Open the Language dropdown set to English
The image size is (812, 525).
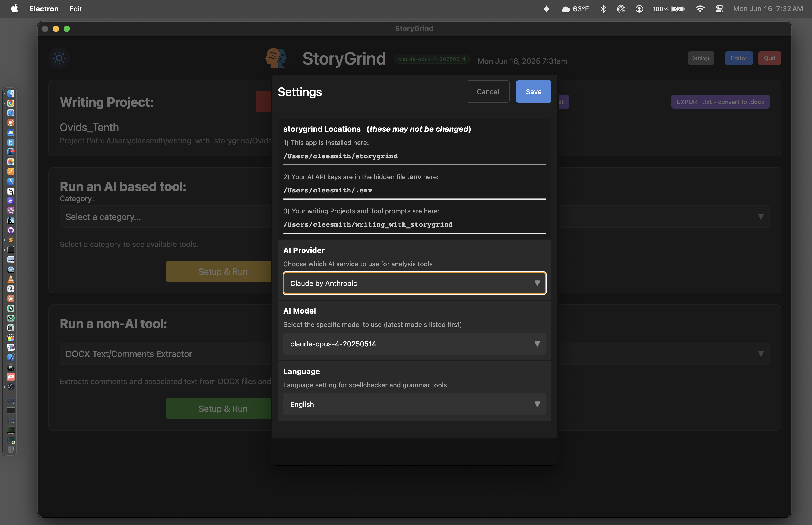point(414,404)
